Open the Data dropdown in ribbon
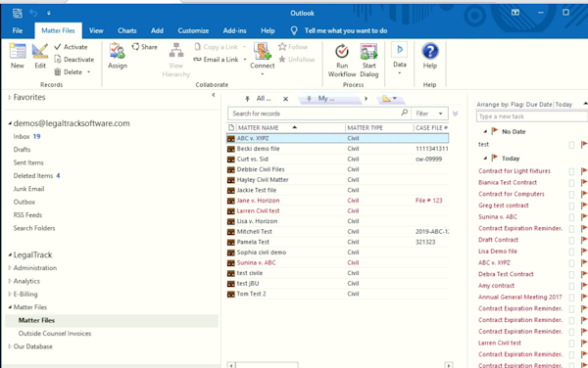This screenshot has height=368, width=588. point(400,59)
